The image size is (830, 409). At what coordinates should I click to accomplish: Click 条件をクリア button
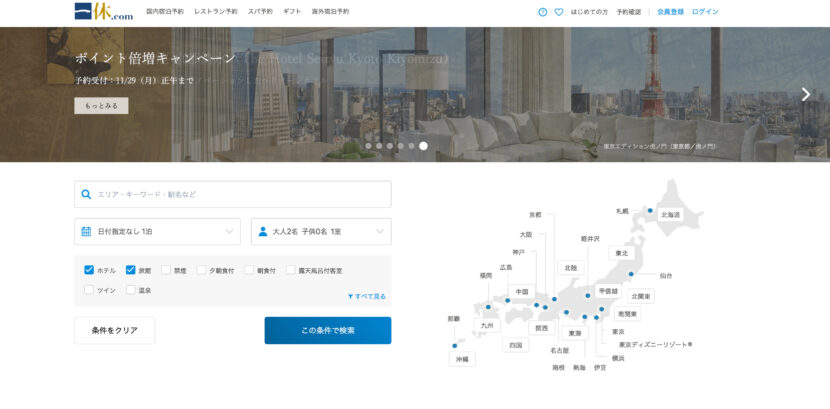click(x=114, y=331)
